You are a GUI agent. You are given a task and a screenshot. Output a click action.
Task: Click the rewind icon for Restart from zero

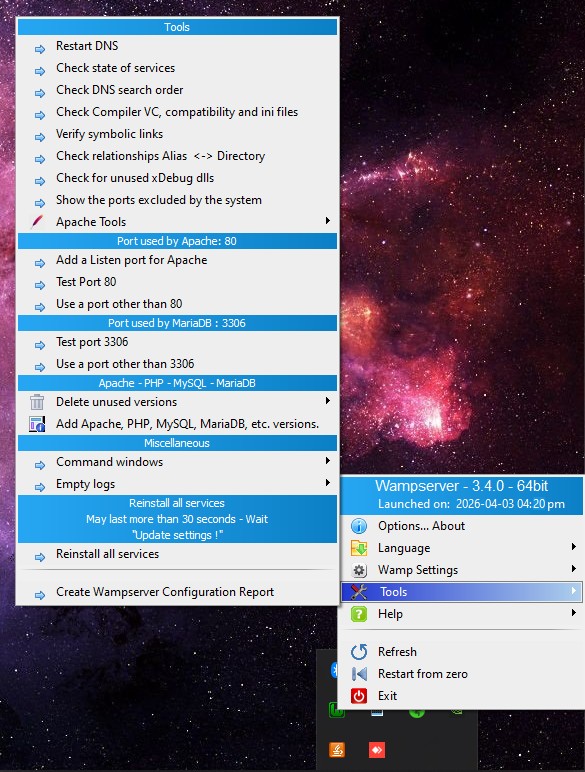pyautogui.click(x=359, y=674)
